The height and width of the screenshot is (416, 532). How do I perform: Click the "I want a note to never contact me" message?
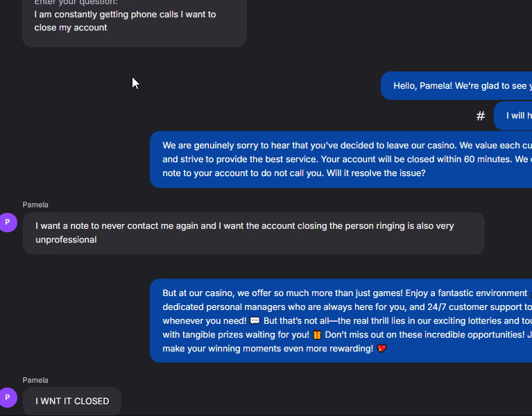coord(253,233)
